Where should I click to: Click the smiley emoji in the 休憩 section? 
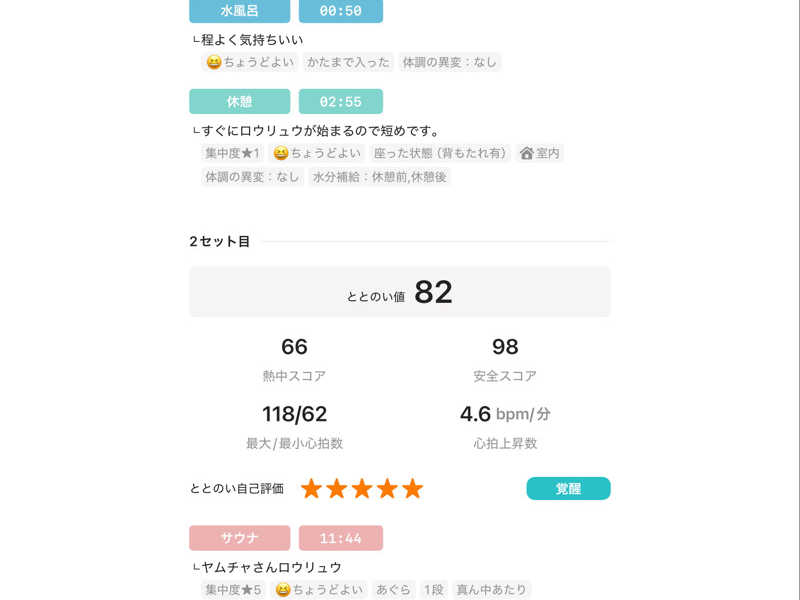click(281, 153)
